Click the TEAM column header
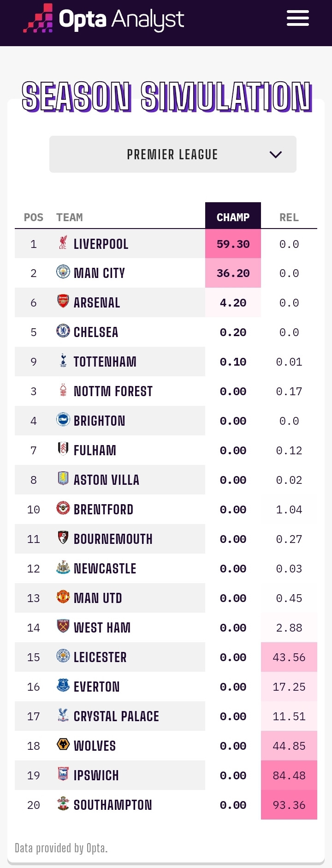This screenshot has width=332, height=868. (x=70, y=217)
